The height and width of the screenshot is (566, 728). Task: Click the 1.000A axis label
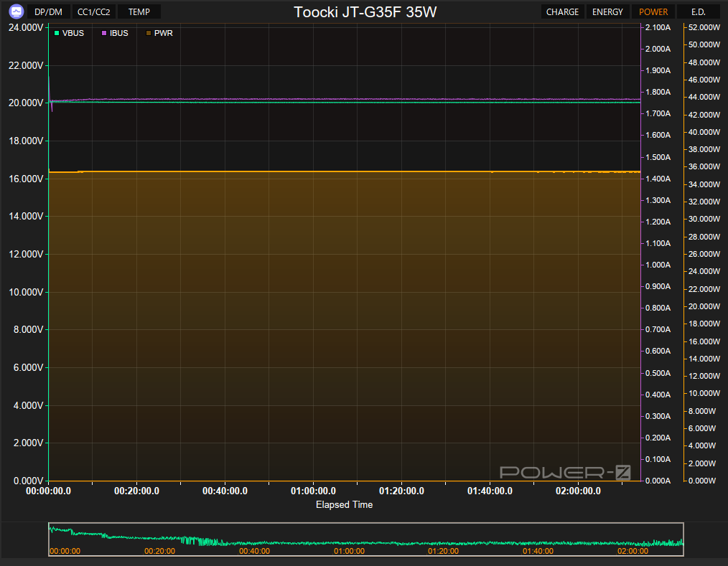(658, 265)
